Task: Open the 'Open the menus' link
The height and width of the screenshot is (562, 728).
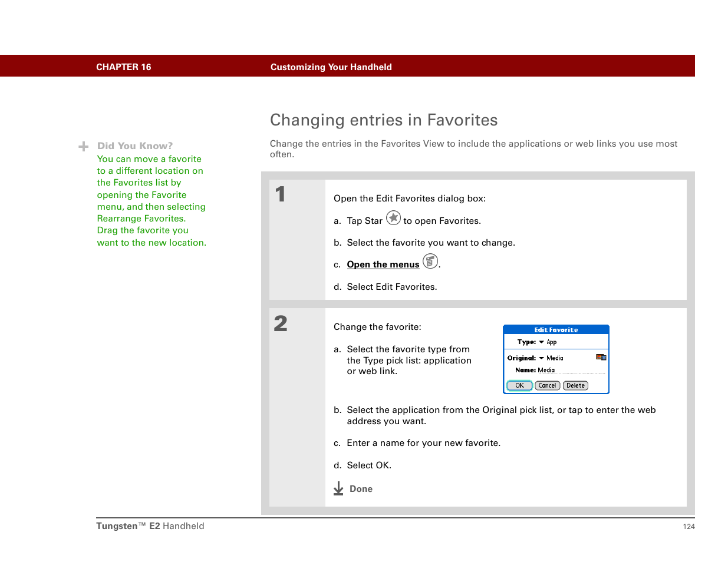Action: click(383, 265)
